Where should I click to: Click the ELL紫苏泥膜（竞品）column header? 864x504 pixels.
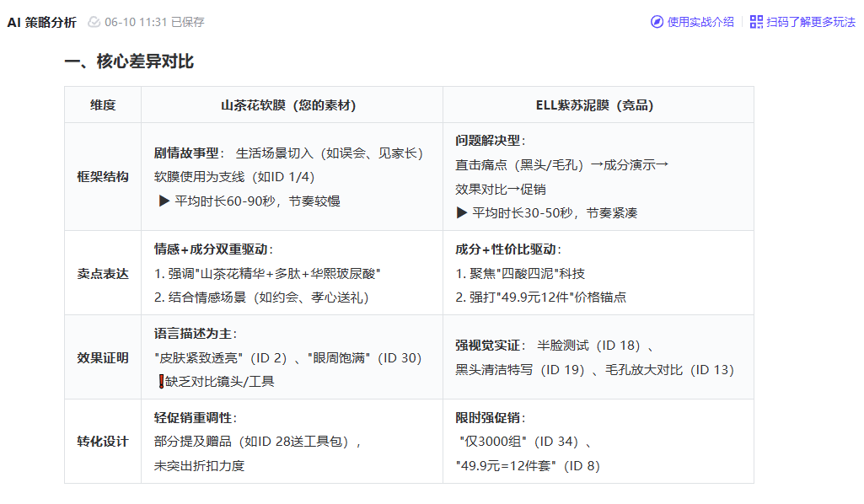click(598, 105)
